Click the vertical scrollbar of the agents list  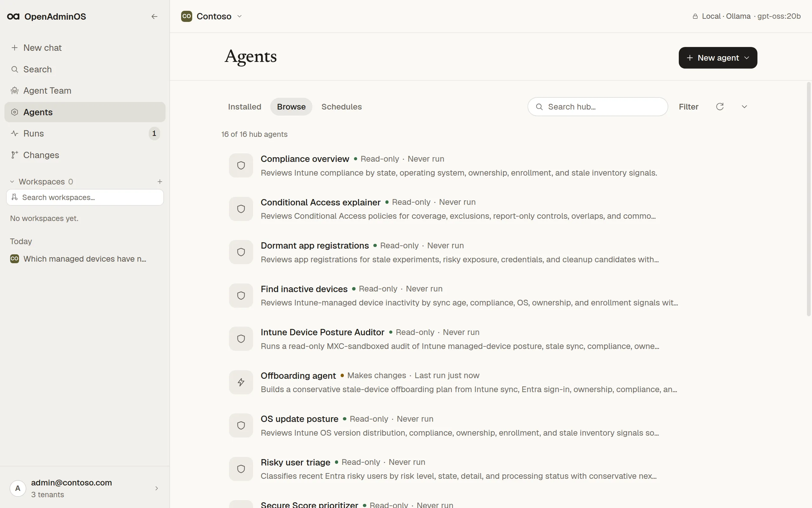coord(809,199)
